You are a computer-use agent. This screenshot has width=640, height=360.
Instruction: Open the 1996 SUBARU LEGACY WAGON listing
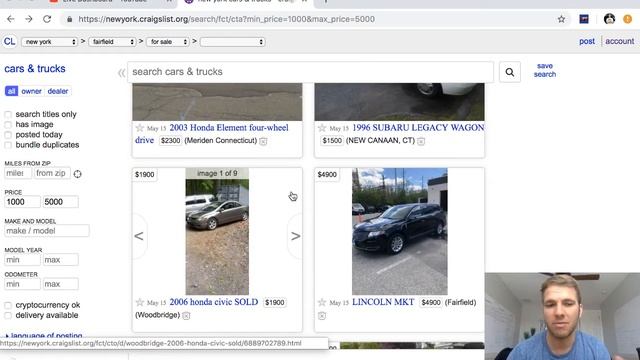418,128
